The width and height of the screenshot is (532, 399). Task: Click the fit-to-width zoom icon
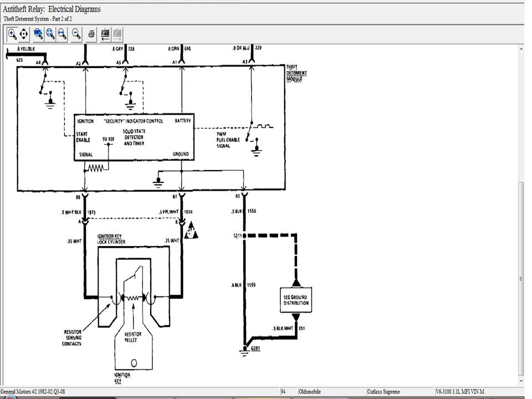point(62,34)
